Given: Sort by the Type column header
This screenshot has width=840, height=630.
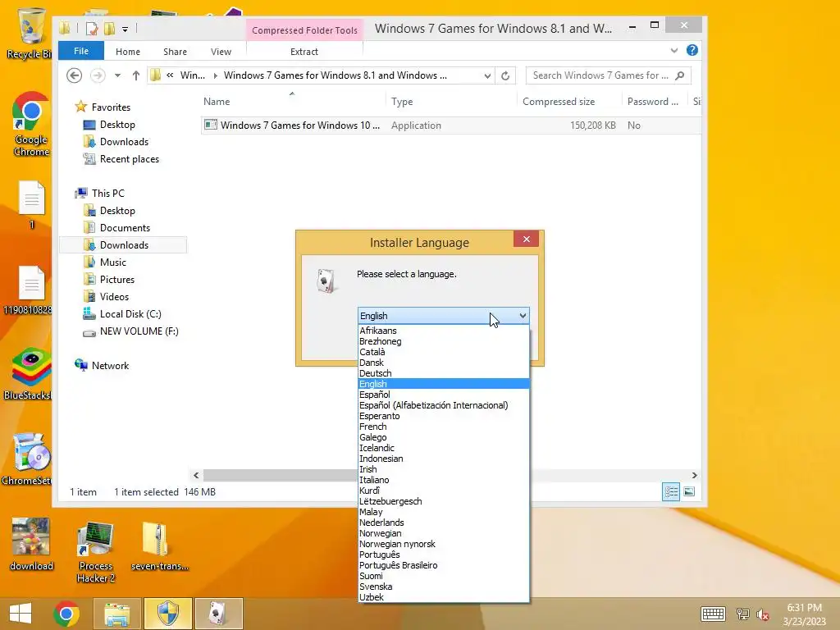Looking at the screenshot, I should click(x=451, y=102).
